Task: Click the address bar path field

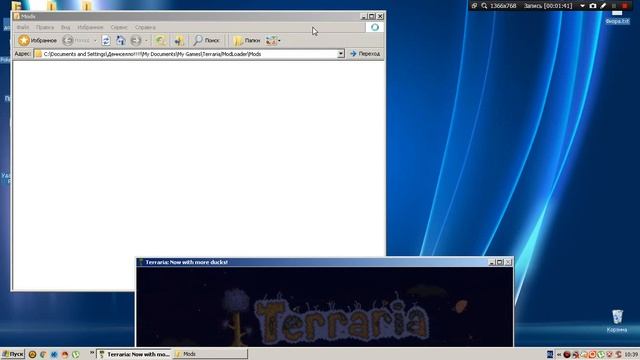Action: [x=189, y=54]
